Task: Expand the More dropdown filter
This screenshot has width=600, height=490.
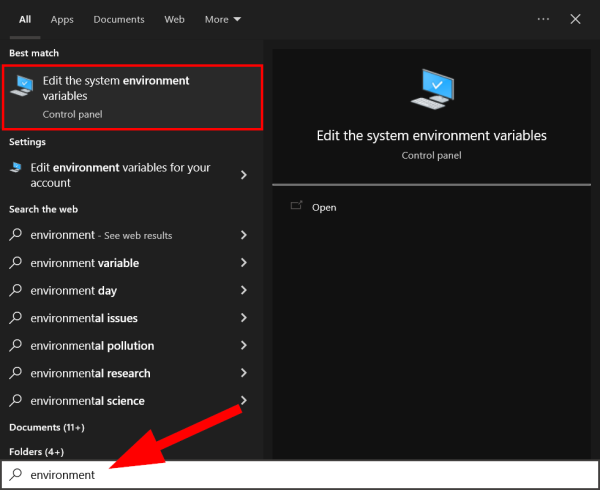Action: point(223,19)
